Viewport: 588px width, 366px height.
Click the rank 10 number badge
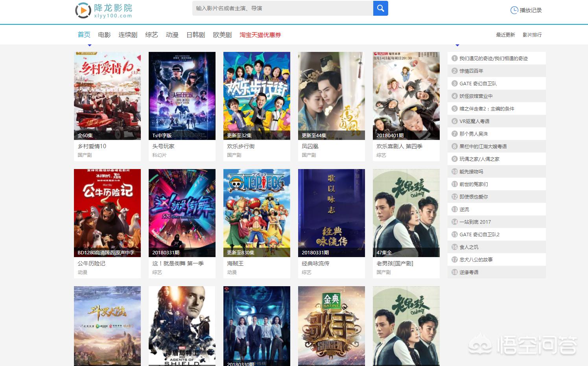[455, 171]
